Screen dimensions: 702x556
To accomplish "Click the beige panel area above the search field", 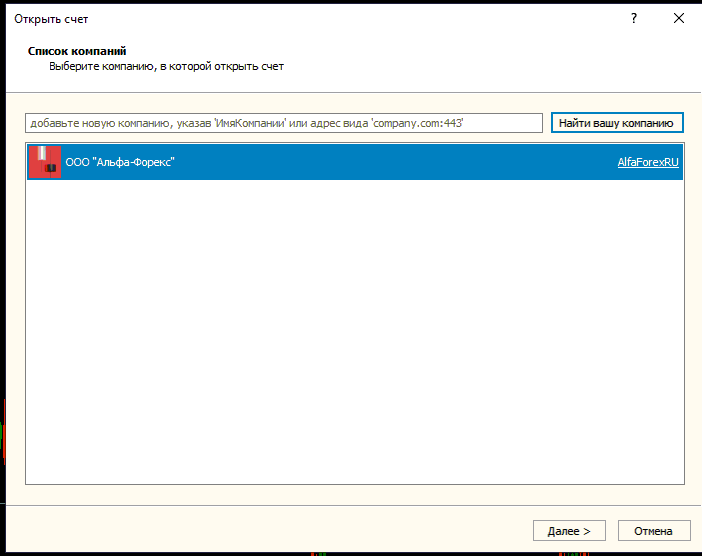I will [354, 103].
